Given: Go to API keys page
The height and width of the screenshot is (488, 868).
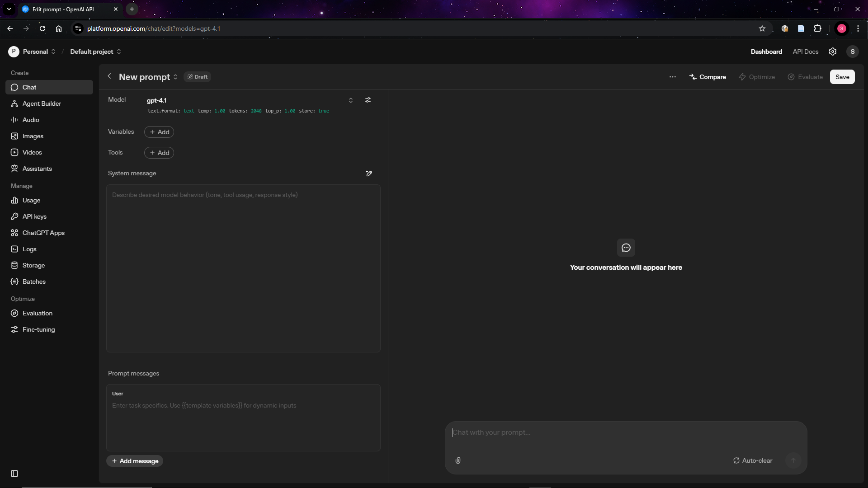Looking at the screenshot, I should 34,216.
